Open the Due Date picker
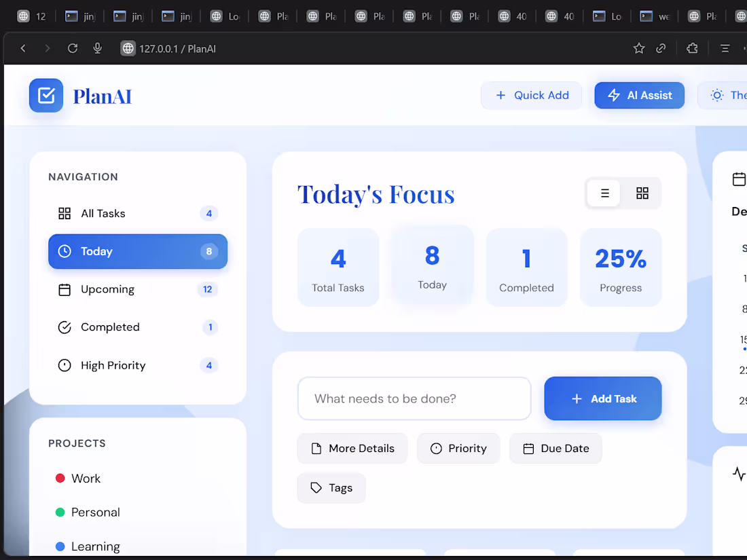The width and height of the screenshot is (747, 560). (555, 449)
